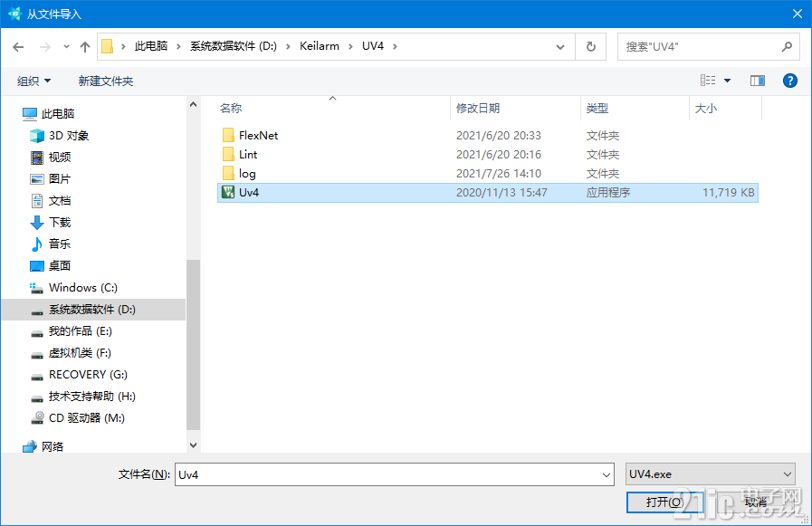Click the folder icon in address bar
Image resolution: width=812 pixels, height=526 pixels.
click(107, 46)
